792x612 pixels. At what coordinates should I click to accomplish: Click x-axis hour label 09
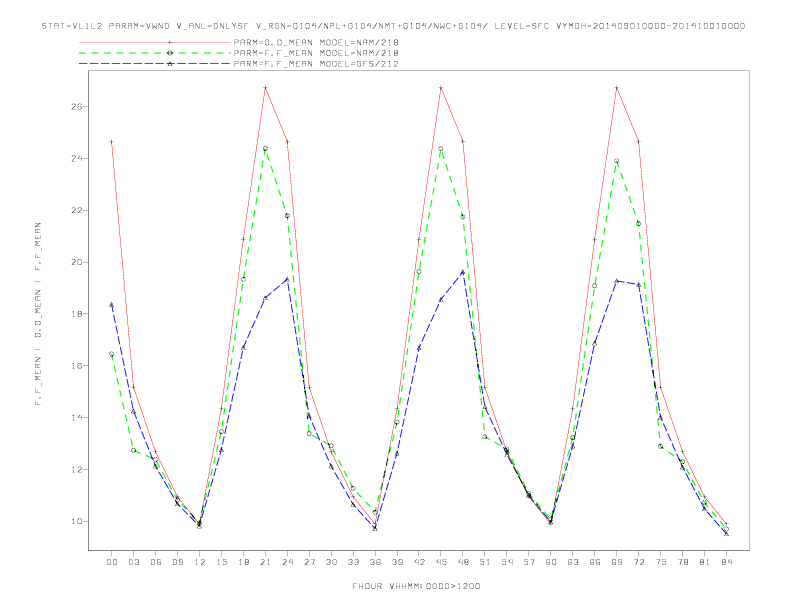tap(177, 562)
